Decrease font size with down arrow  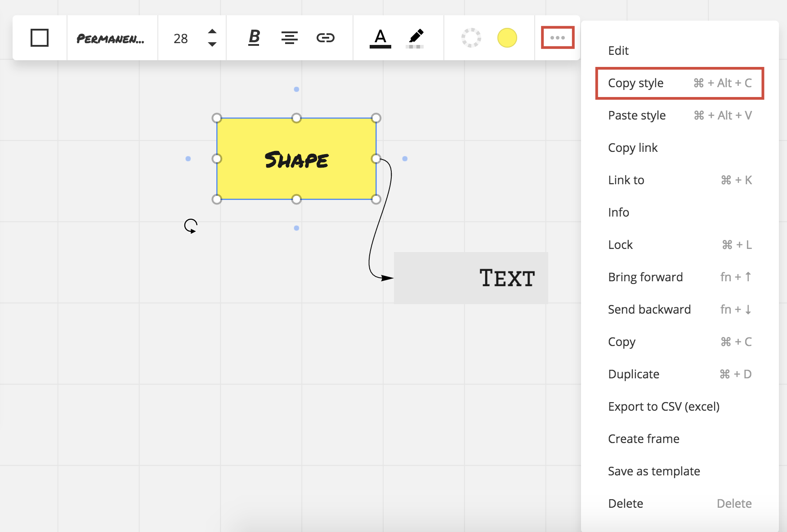[212, 44]
